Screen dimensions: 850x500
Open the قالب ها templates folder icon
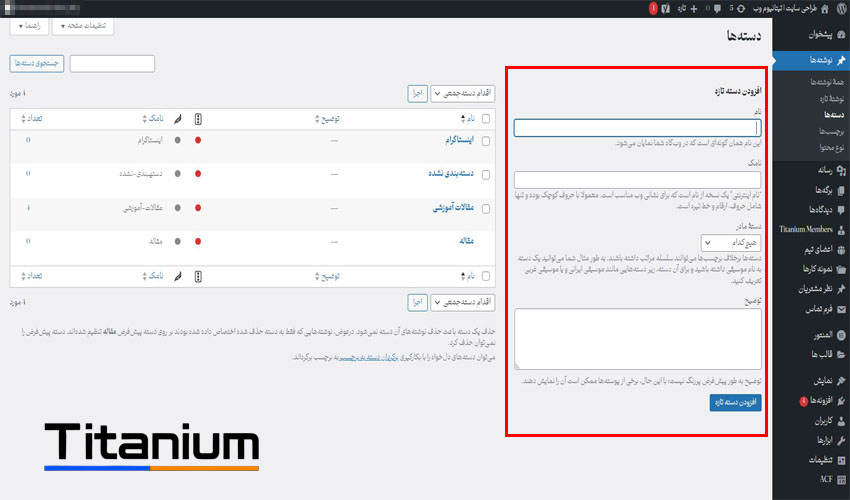click(841, 355)
